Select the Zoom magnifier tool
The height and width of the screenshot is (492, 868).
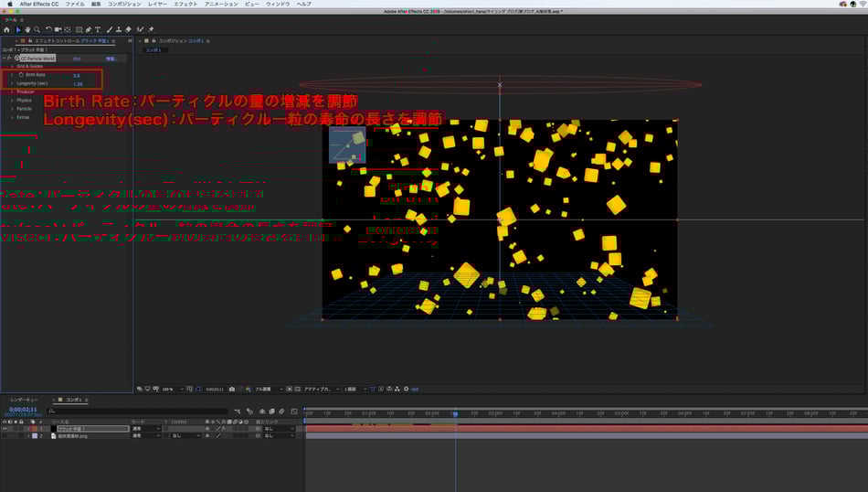tap(37, 29)
